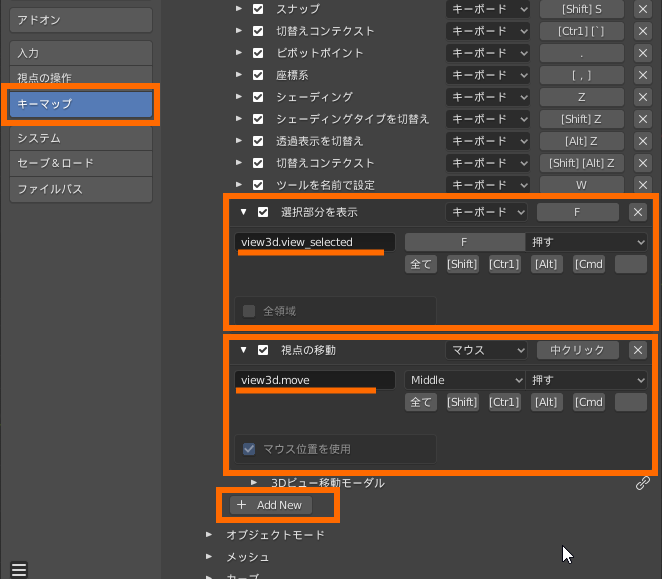
Task: Toggle the シェーディング checkbox
Action: (x=258, y=97)
